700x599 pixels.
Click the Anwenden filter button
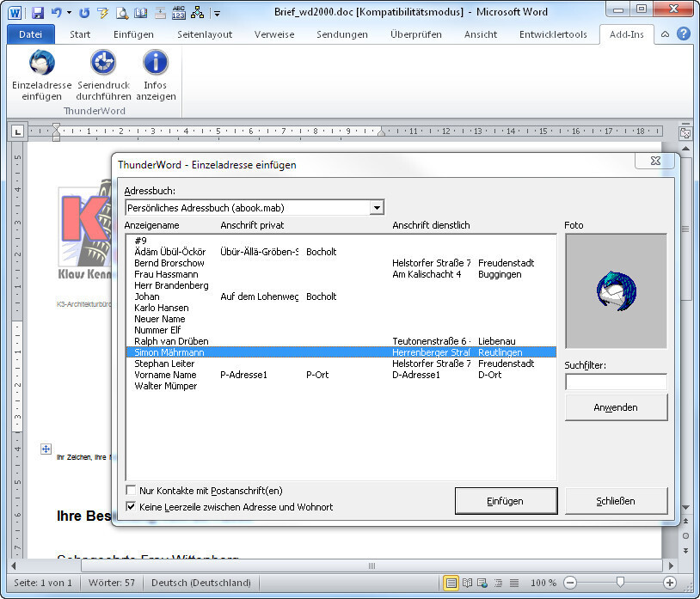point(616,407)
